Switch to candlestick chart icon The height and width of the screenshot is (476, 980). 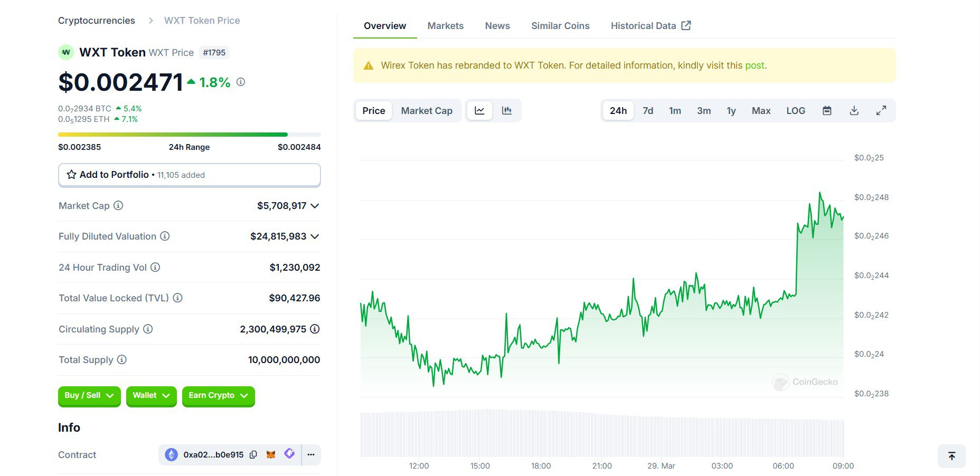pyautogui.click(x=507, y=111)
